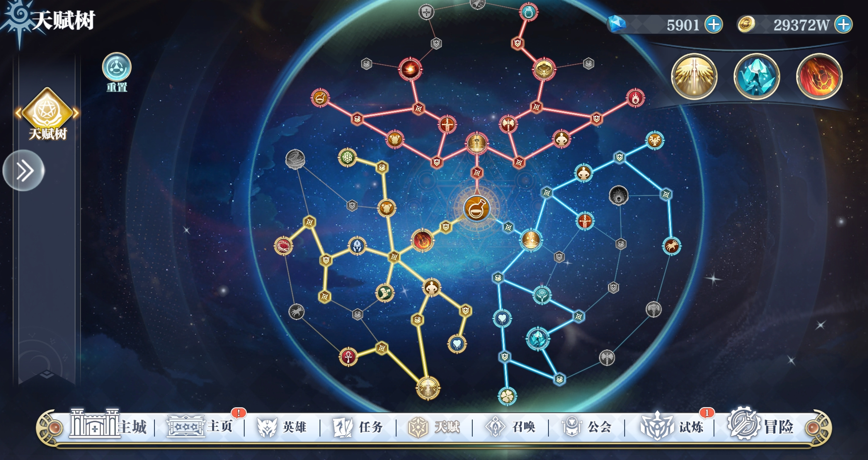This screenshot has height=460, width=868.
Task: Select the knight helmet talent node
Action: [357, 246]
